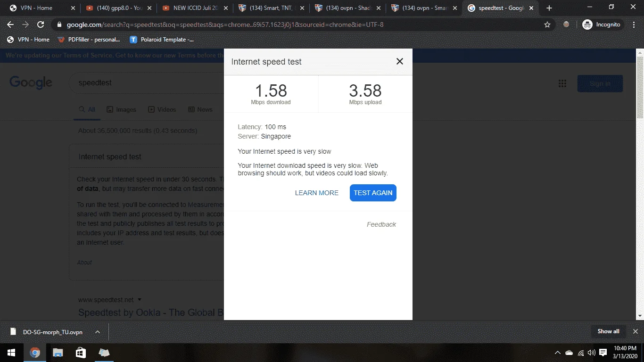Click the address bar URL
Screen dimensions: 644x362
[225, 25]
